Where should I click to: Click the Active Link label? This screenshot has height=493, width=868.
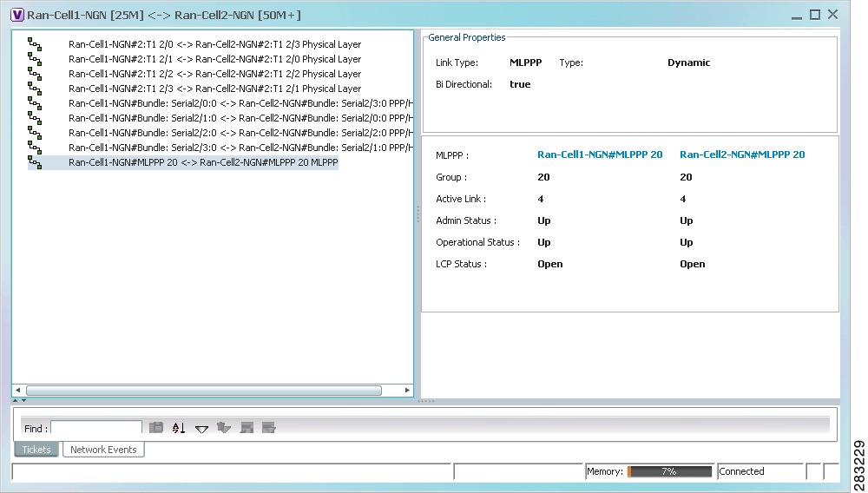pos(461,199)
